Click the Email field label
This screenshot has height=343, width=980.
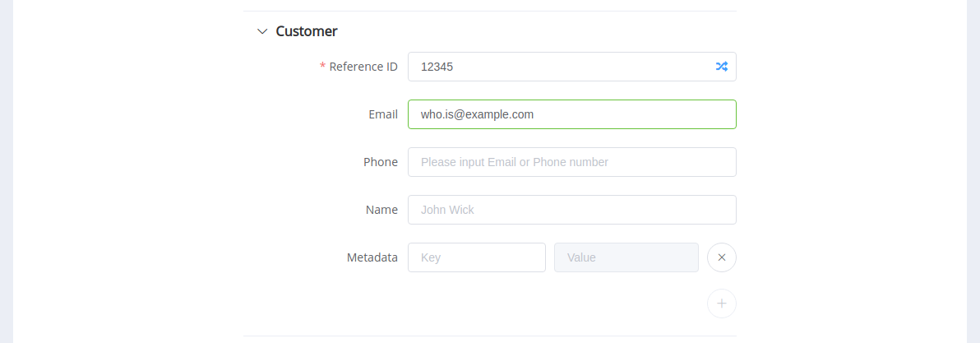coord(383,114)
